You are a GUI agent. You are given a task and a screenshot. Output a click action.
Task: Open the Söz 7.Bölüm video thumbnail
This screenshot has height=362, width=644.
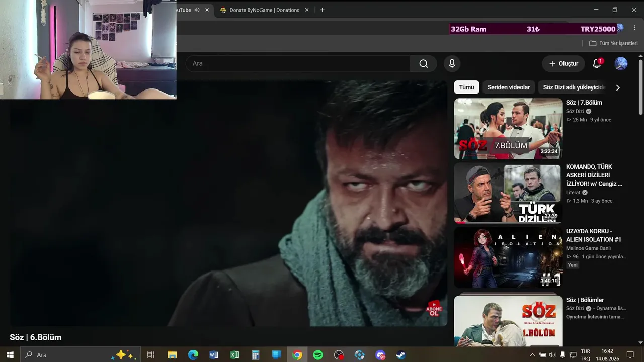pyautogui.click(x=508, y=129)
